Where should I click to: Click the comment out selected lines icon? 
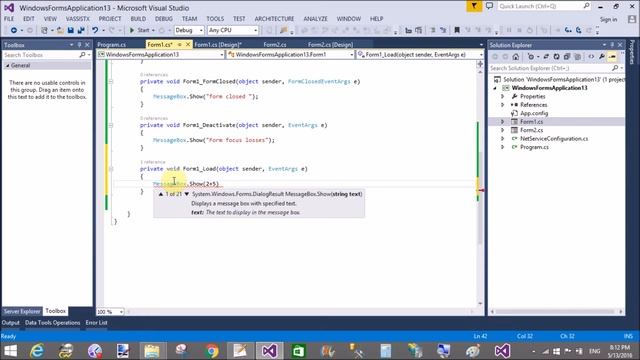coord(433,30)
